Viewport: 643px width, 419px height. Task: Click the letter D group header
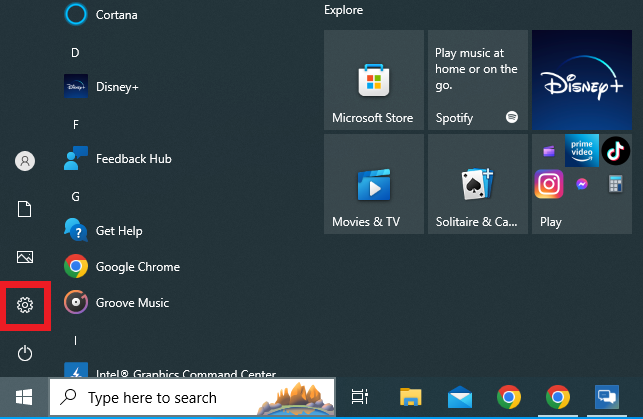75,52
